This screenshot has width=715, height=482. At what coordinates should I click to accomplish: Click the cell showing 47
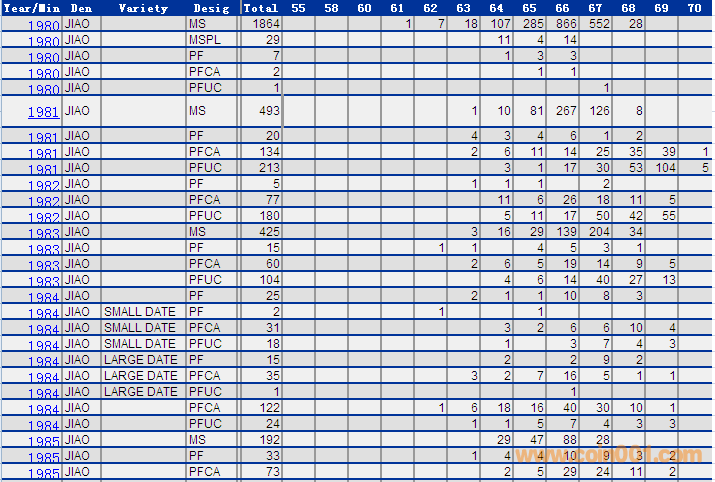537,440
